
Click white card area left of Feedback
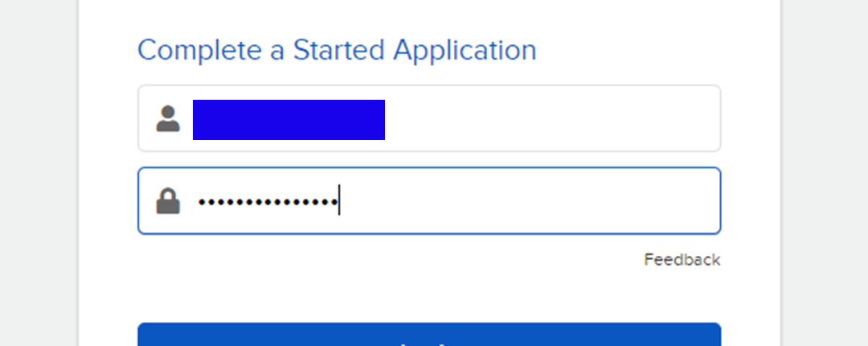(387, 261)
